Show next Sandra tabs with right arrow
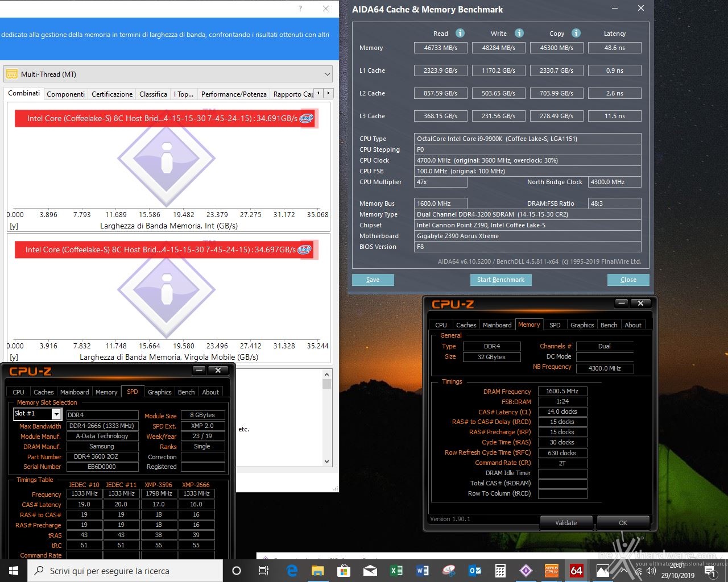728x582 pixels. 328,93
